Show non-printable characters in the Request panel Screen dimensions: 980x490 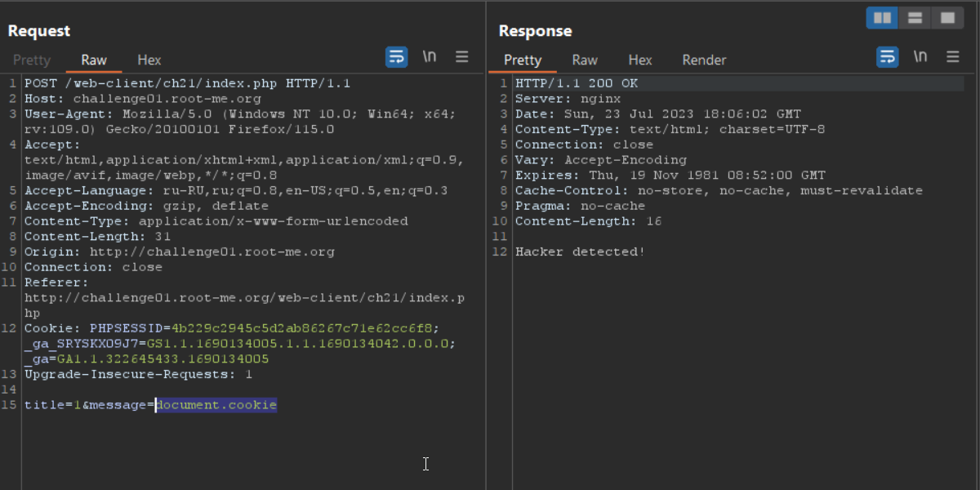tap(430, 57)
